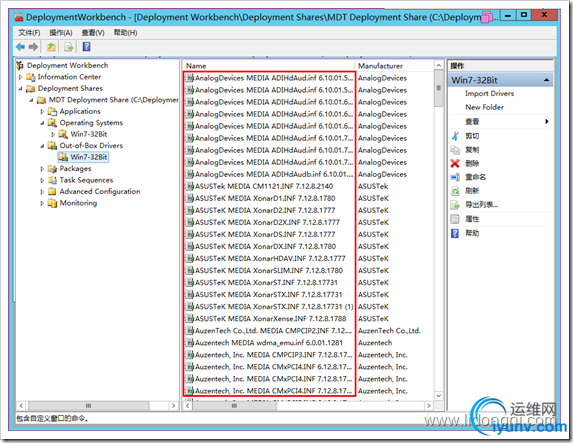Click tree pane horizontal scrollbar right arrow
Viewport: 573px width, 443px height.
click(173, 406)
